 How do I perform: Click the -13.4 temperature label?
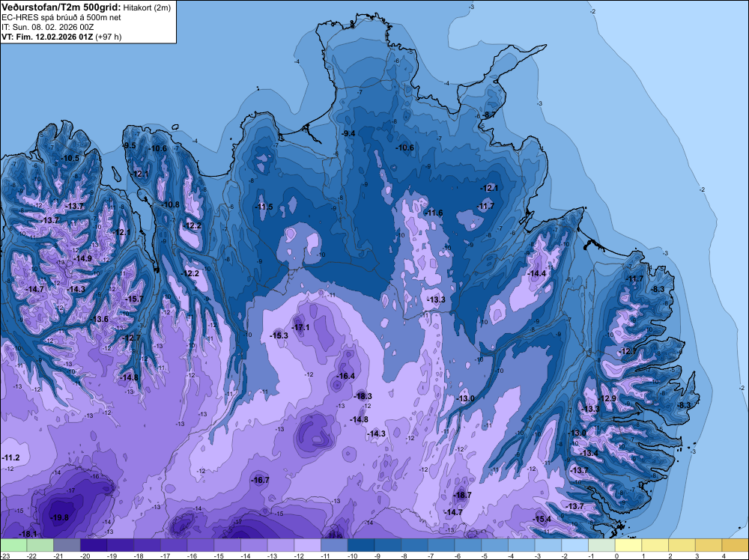click(x=589, y=453)
